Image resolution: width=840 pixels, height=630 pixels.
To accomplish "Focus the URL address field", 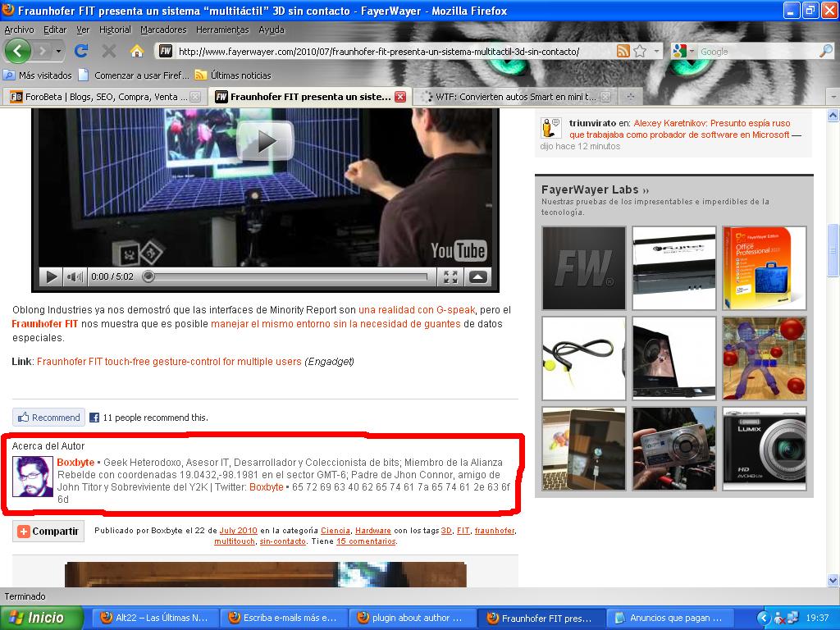I will (x=394, y=52).
